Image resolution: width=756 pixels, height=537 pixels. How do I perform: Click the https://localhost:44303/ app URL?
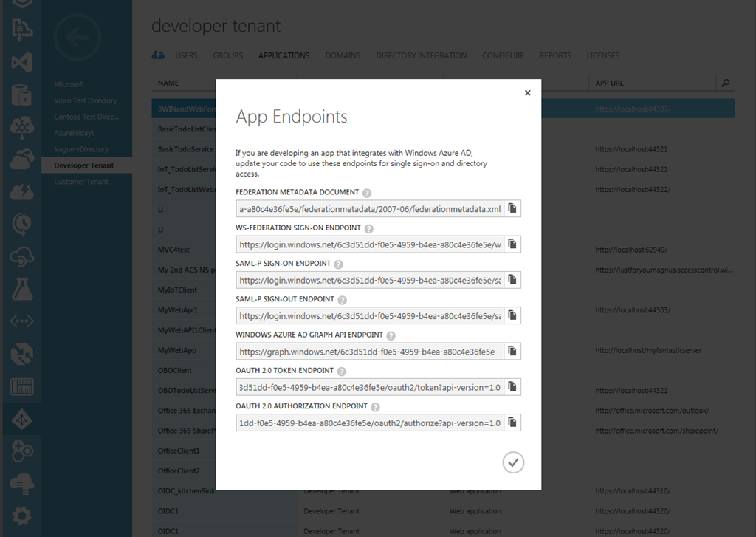pos(633,310)
